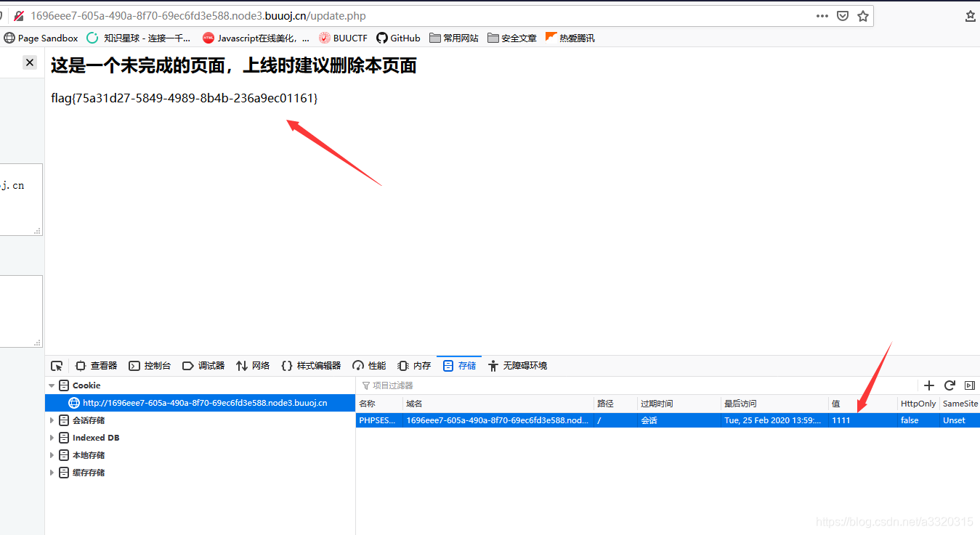Add a new cookie with plus icon
This screenshot has height=535, width=980.
[928, 385]
